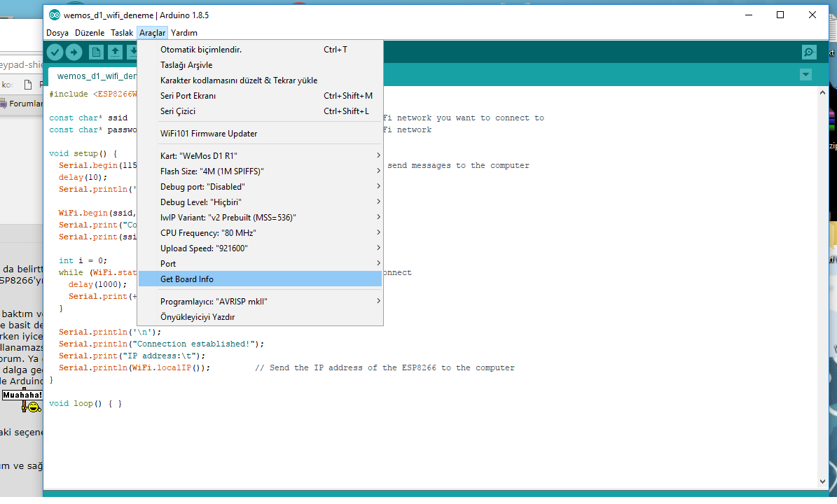837x504 pixels.
Task: Expand the lwIP Variant submenu
Action: tap(260, 218)
